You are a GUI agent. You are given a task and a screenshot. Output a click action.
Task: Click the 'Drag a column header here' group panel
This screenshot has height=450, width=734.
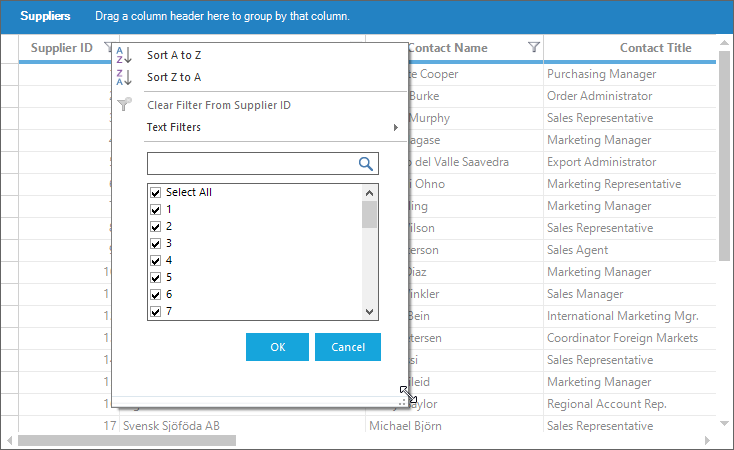tap(222, 16)
